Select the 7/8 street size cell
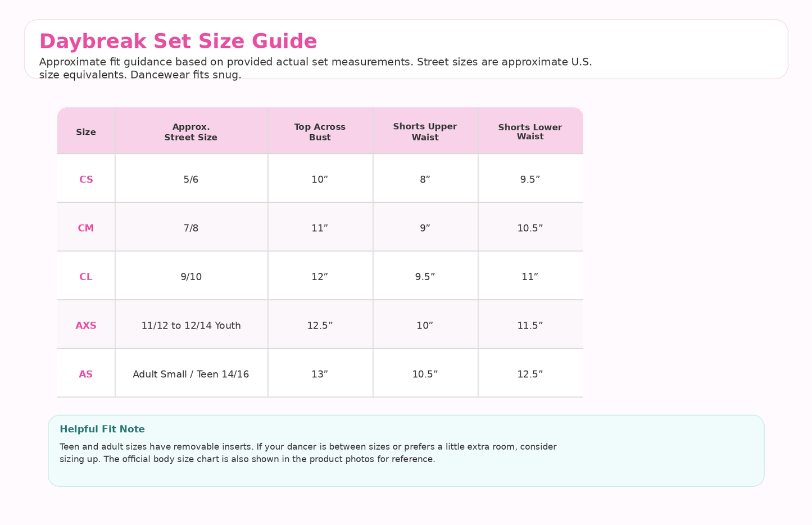 [191, 229]
